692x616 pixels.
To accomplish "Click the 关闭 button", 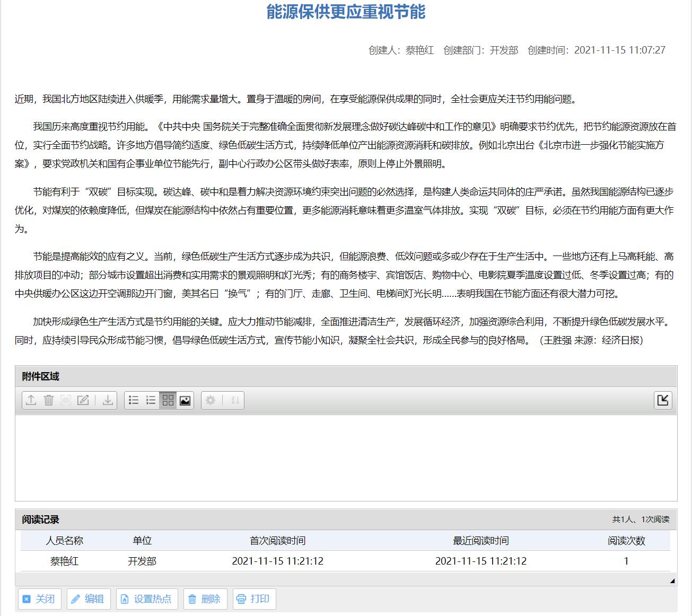I will click(x=39, y=599).
